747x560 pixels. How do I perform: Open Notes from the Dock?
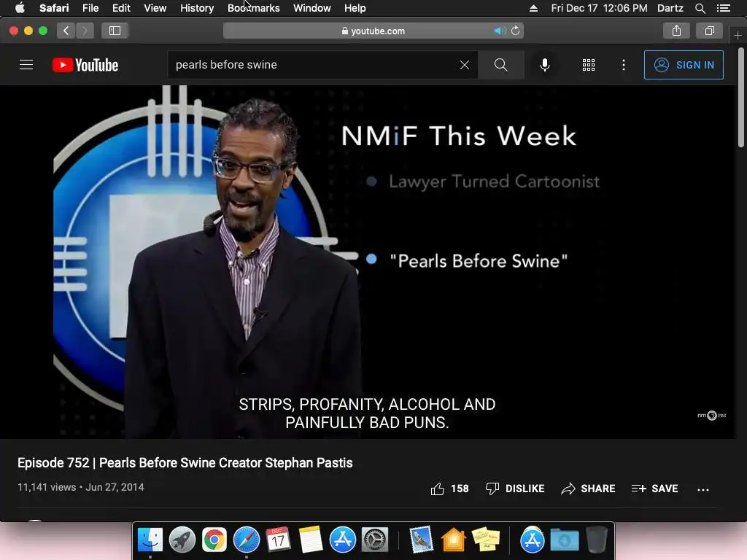[311, 540]
